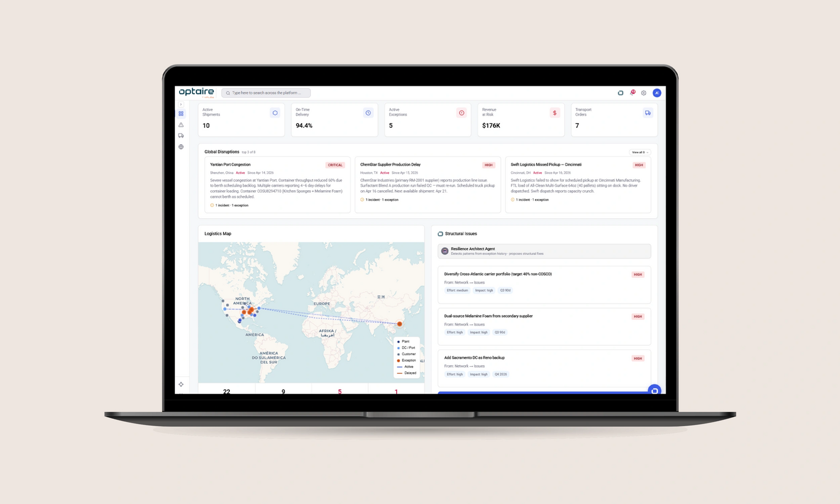Screen dimensions: 840x504
Task: Open the truck shipments sidebar icon
Action: [x=181, y=136]
